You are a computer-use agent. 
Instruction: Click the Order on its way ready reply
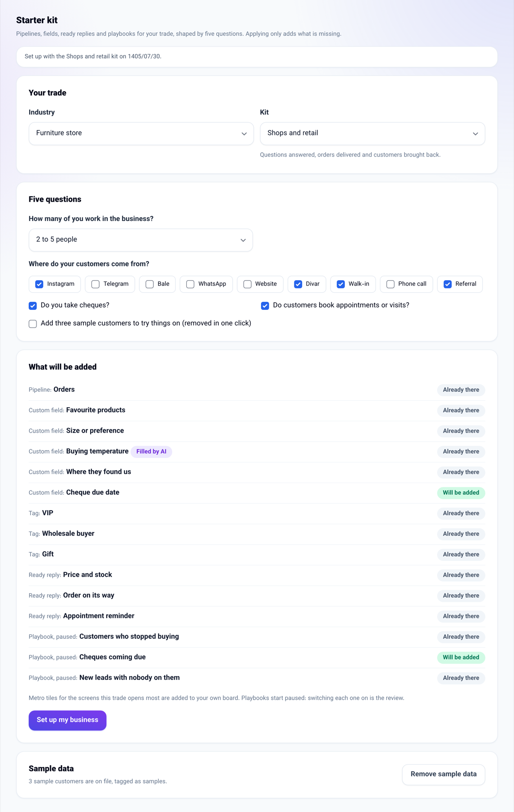[x=89, y=595]
